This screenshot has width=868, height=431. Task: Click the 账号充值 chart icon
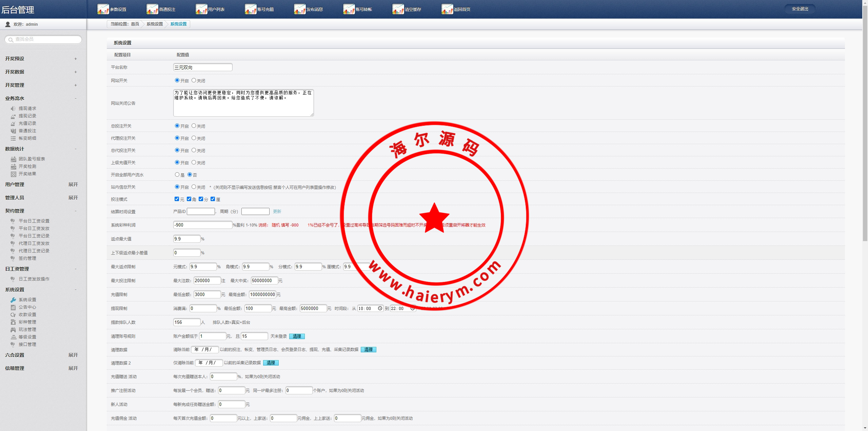[x=251, y=9]
